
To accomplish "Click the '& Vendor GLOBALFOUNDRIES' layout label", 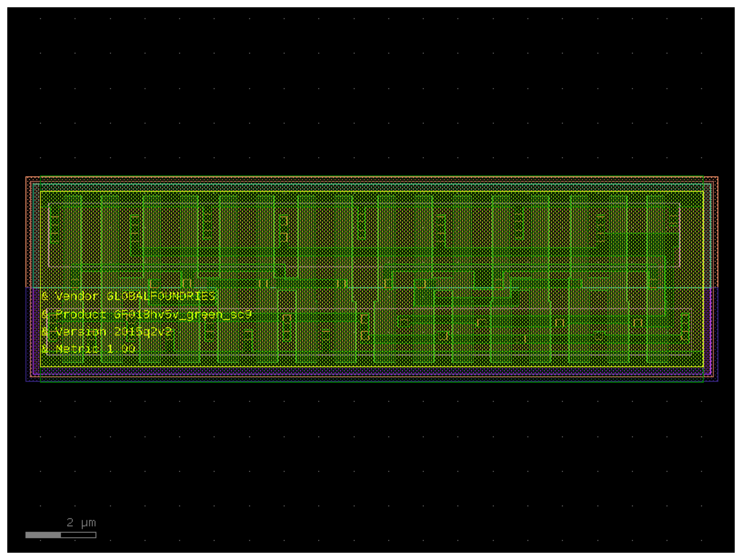I will tap(129, 296).
